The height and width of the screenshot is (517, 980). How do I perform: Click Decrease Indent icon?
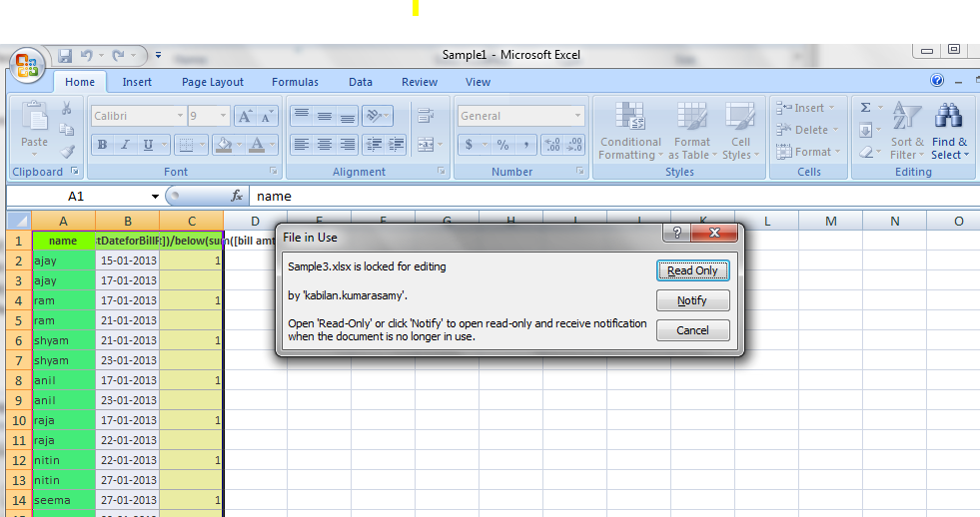coord(374,145)
